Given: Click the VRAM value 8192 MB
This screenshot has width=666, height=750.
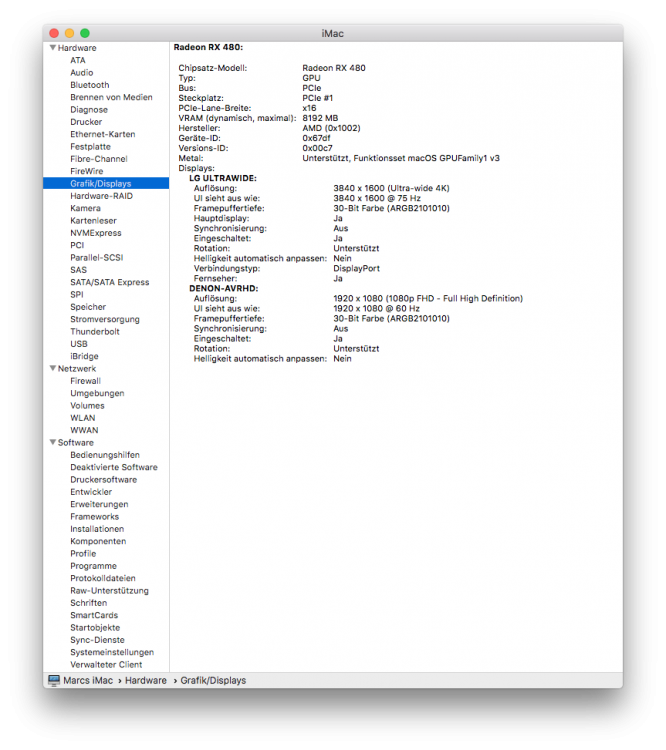Looking at the screenshot, I should (x=320, y=118).
